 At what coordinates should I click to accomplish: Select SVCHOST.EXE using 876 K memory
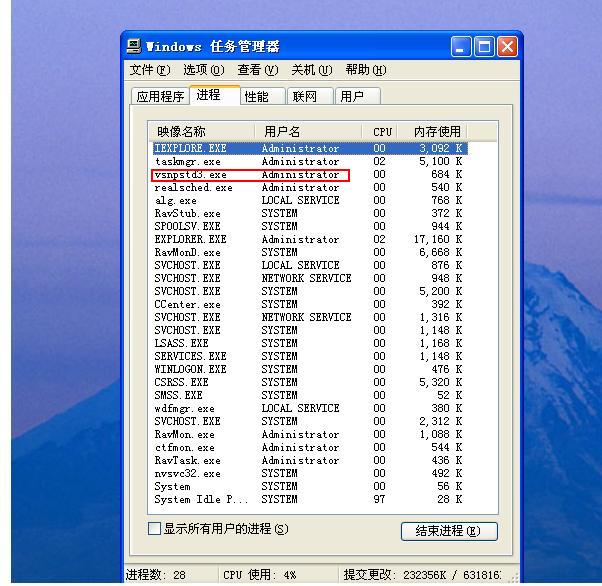(310, 265)
